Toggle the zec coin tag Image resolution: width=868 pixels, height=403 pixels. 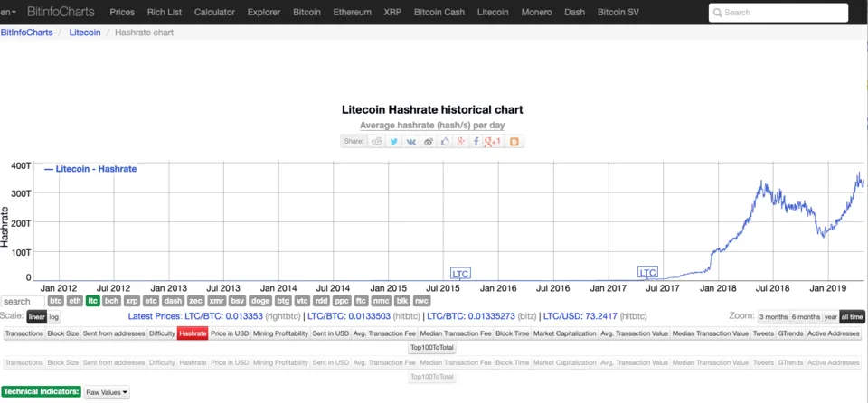pyautogui.click(x=195, y=301)
